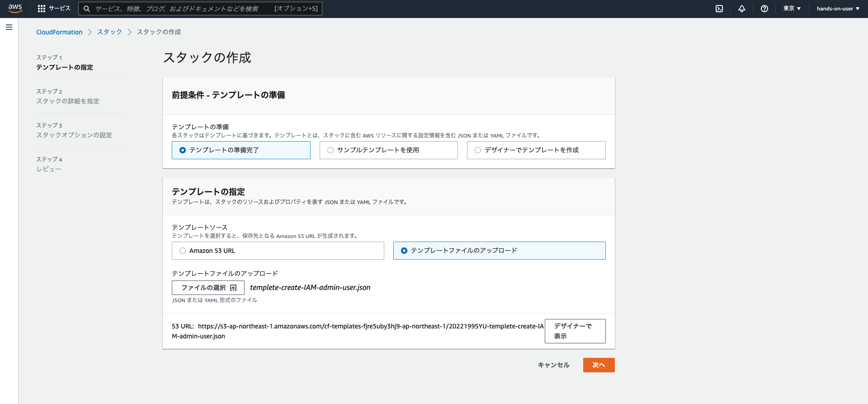This screenshot has height=404, width=868.
Task: Open the notifications bell icon
Action: [x=742, y=9]
